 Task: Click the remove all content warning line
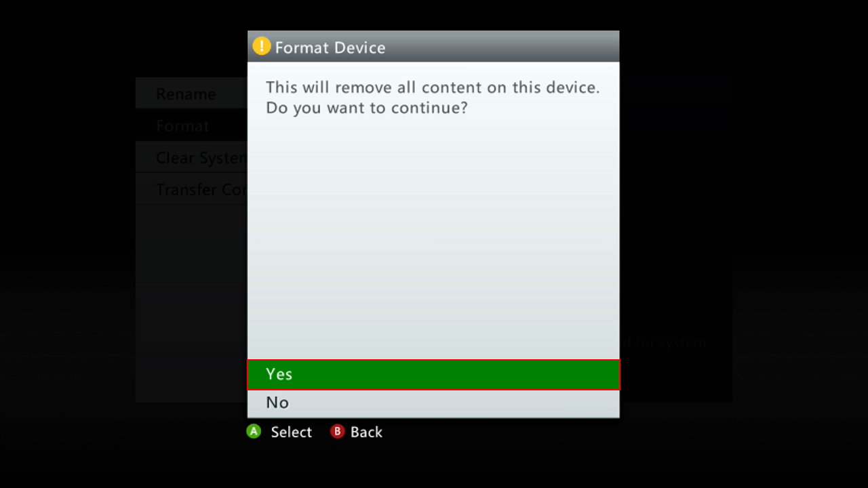pyautogui.click(x=433, y=87)
